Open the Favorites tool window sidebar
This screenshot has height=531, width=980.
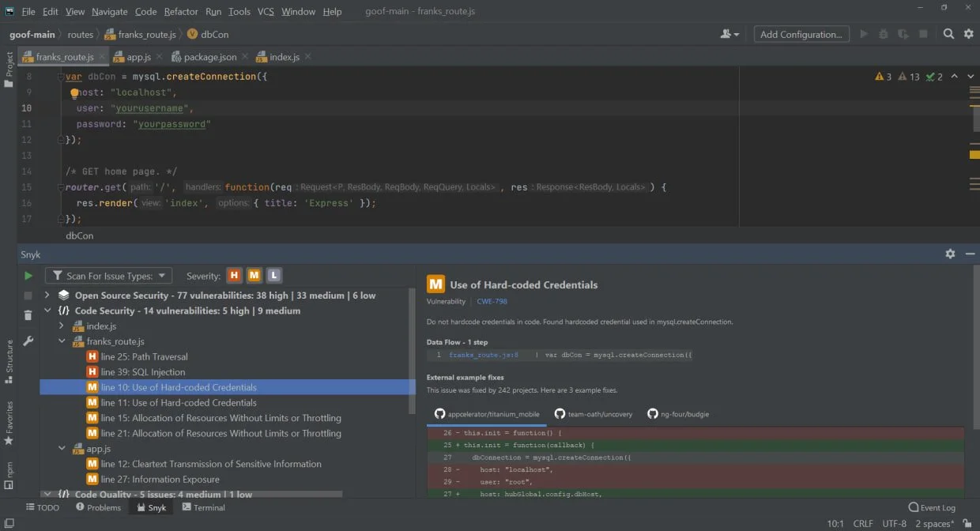coord(9,423)
